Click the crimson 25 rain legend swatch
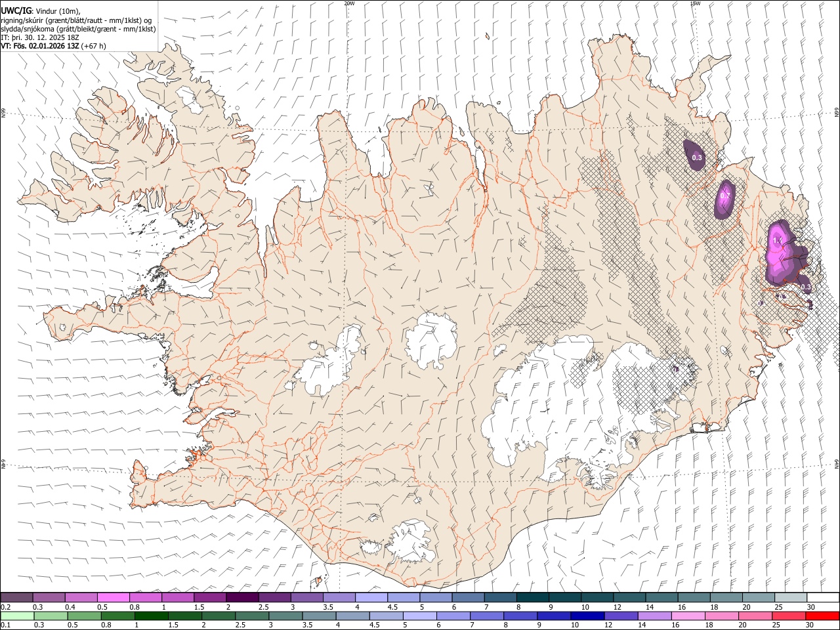The image size is (840, 630). coord(788,616)
